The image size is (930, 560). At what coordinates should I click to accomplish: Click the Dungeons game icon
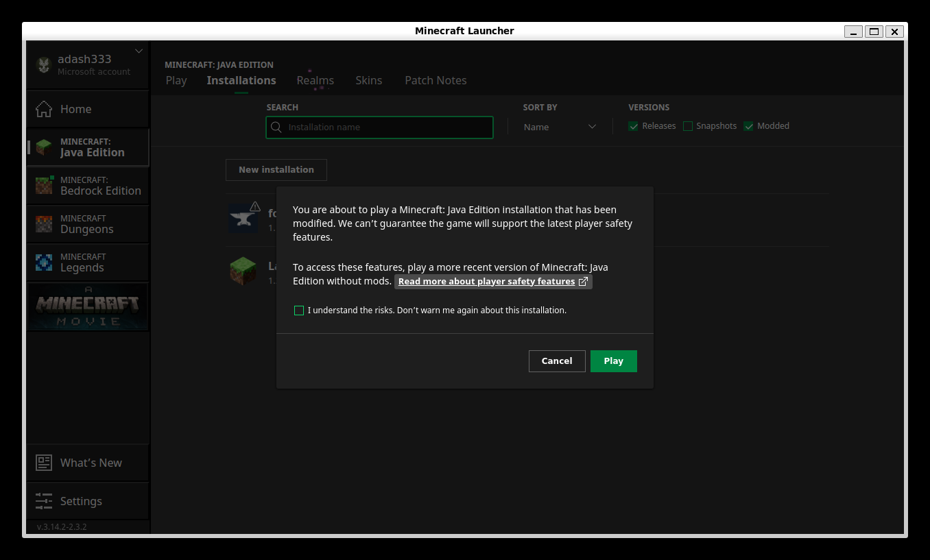44,224
